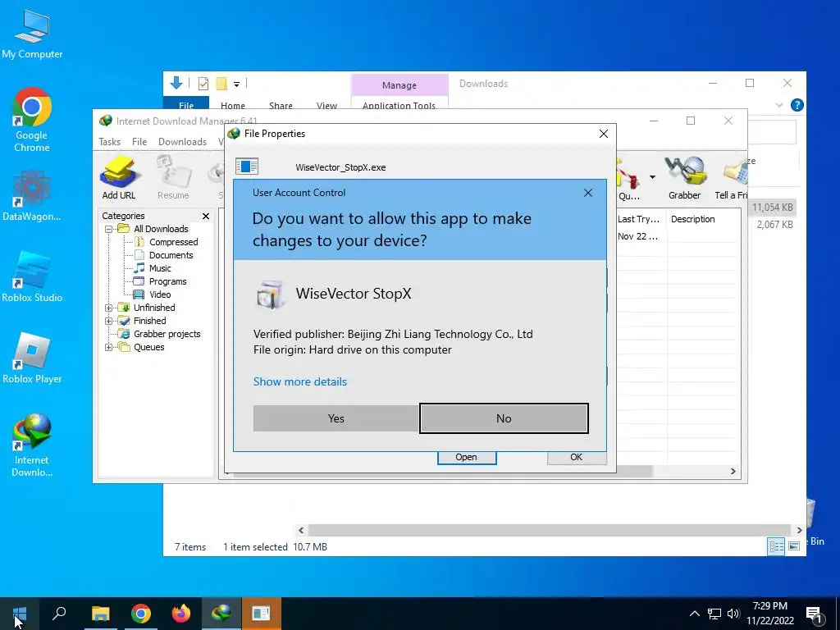
Task: Close the File Properties dialog
Action: coord(604,134)
